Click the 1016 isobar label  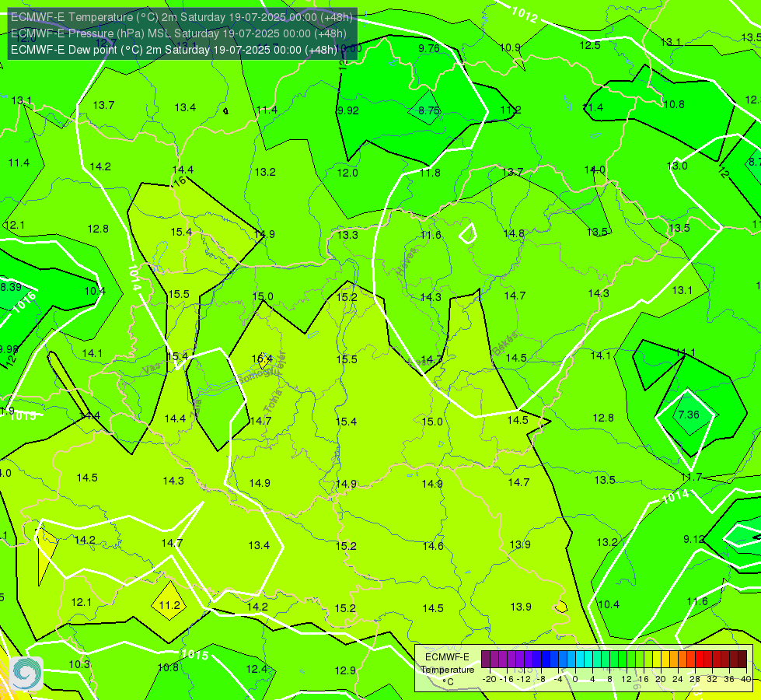point(24,302)
